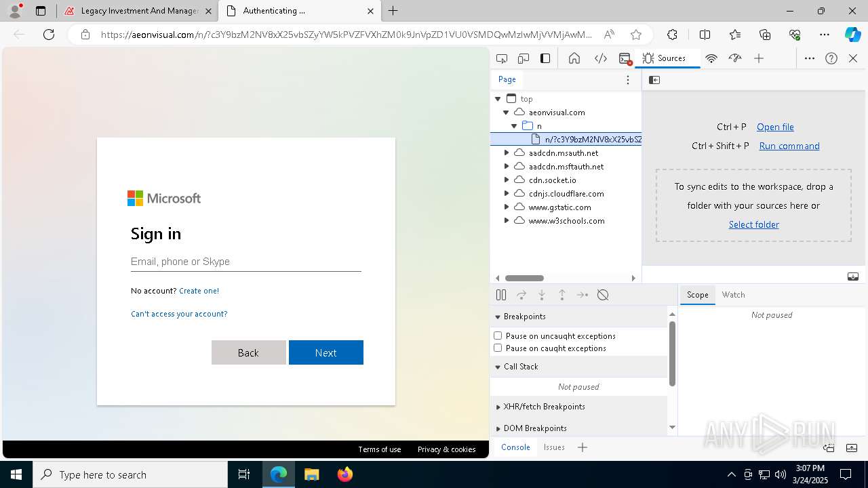Hide the Sources navigator sidebar
This screenshot has height=488, width=868.
(x=654, y=80)
